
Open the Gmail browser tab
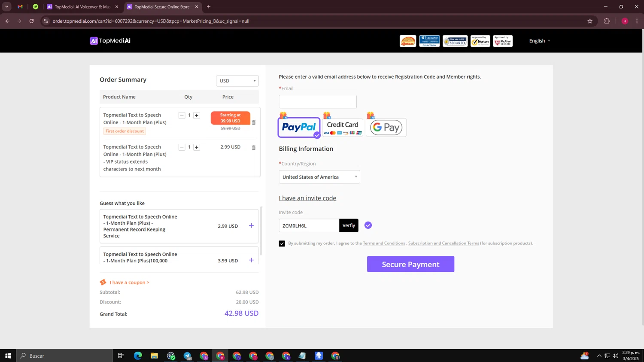point(20,7)
